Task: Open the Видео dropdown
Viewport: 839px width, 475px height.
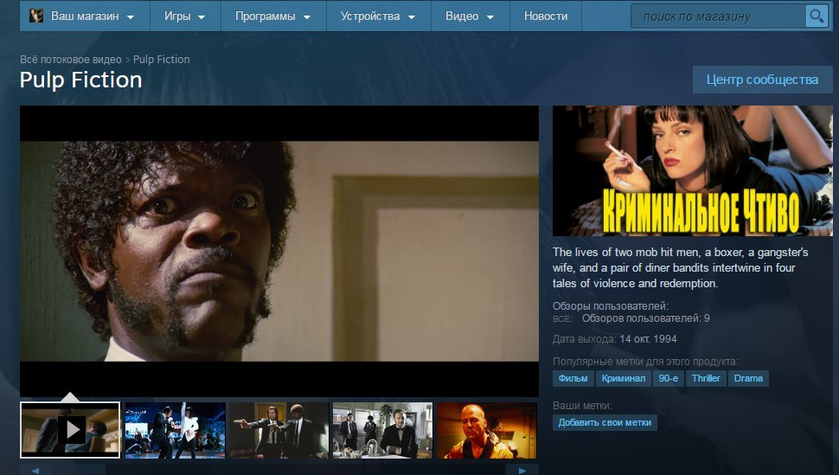Action: (470, 16)
